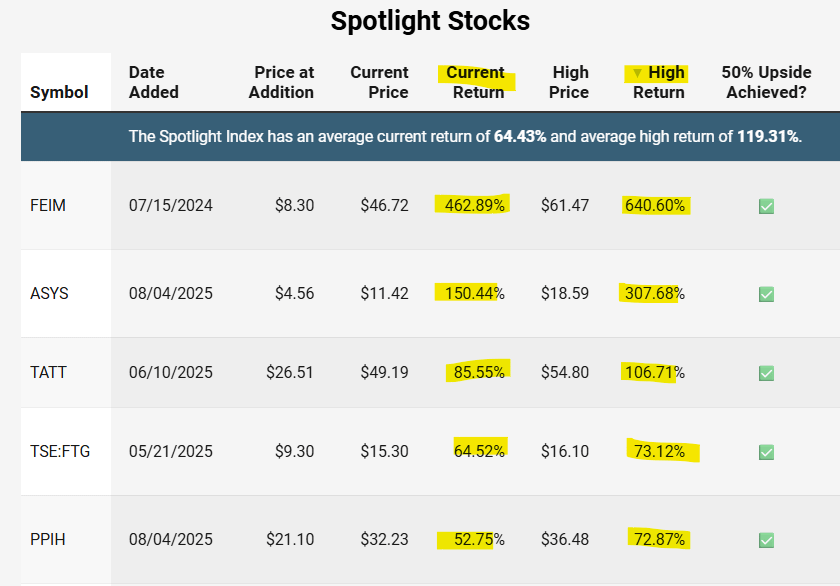Click the ASYS 50% upside checkmark
The height and width of the screenshot is (586, 840).
coord(766,294)
